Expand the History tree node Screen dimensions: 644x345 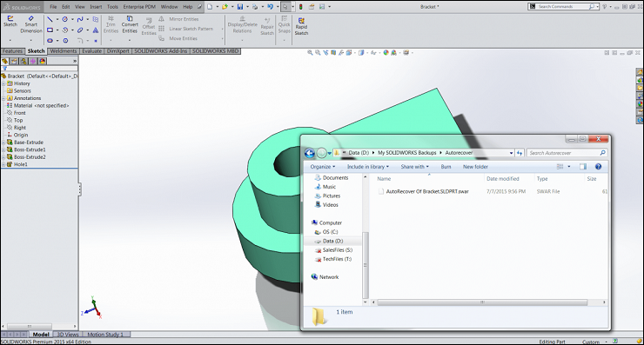click(3, 83)
